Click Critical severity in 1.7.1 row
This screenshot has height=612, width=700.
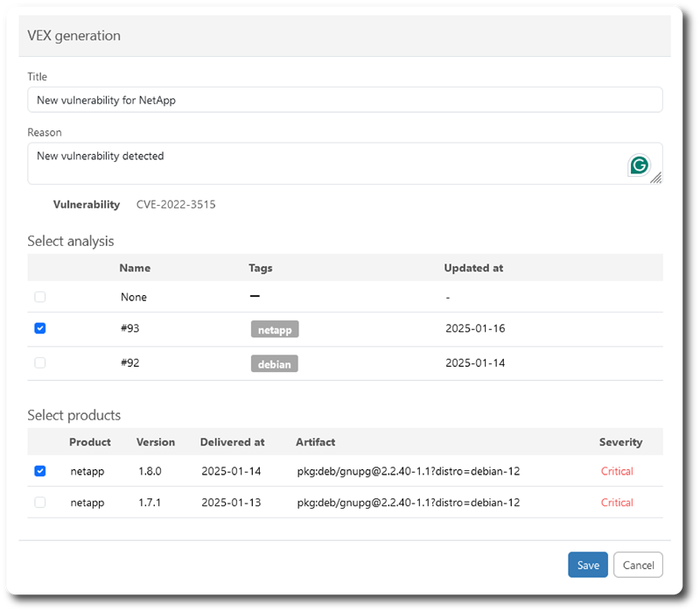click(617, 503)
